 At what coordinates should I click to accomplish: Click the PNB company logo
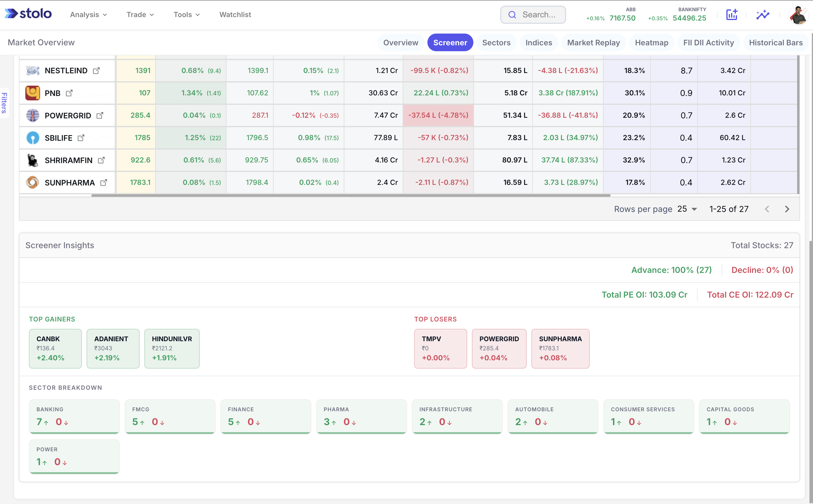33,93
